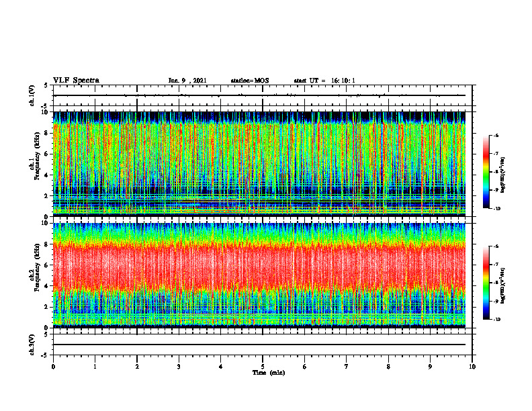
Task: Click time axis tick label '10'
Action: 472,367
